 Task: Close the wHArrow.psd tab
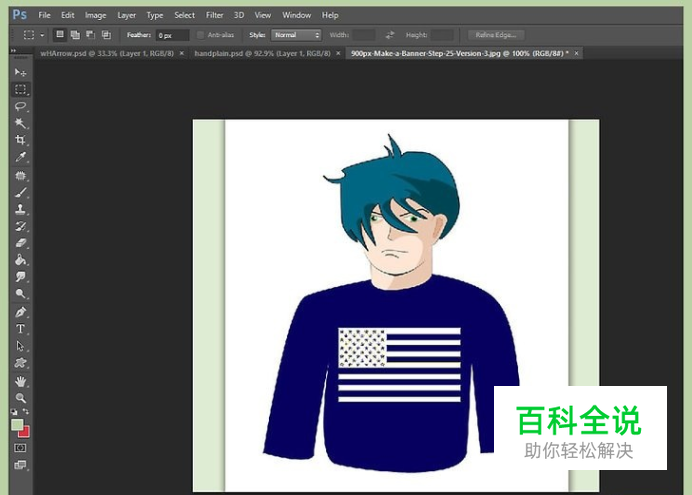point(181,53)
